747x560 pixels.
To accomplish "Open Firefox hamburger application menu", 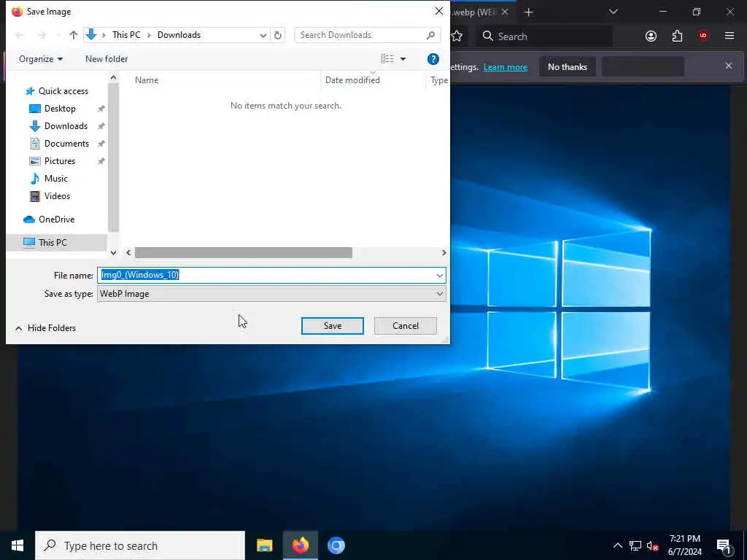I will click(x=729, y=36).
